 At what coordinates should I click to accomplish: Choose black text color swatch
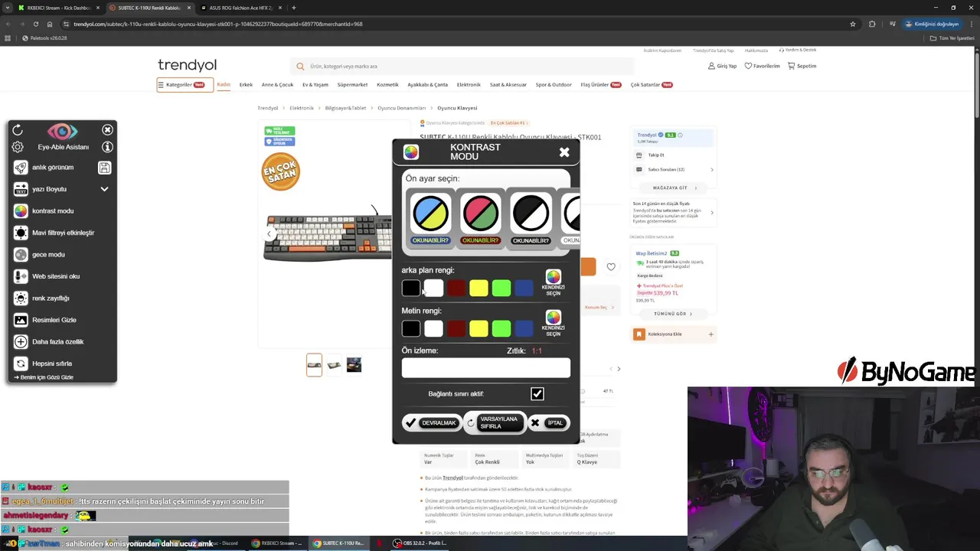(411, 328)
